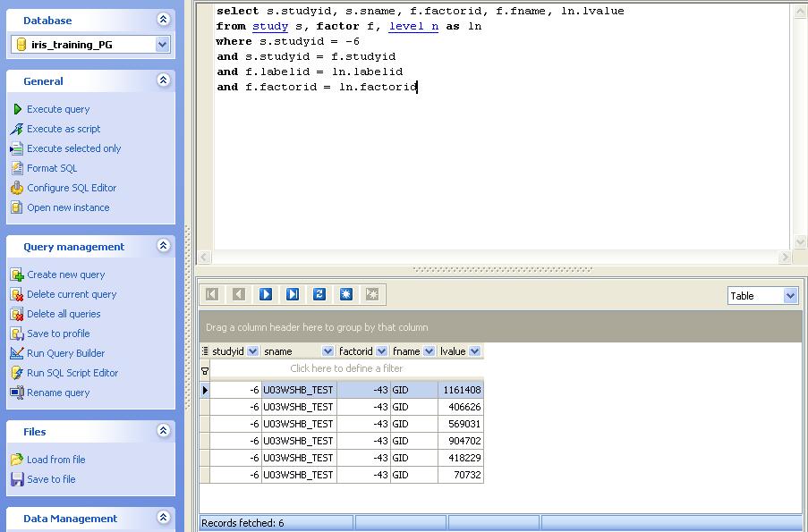Click the Save to profile icon

pyautogui.click(x=17, y=334)
